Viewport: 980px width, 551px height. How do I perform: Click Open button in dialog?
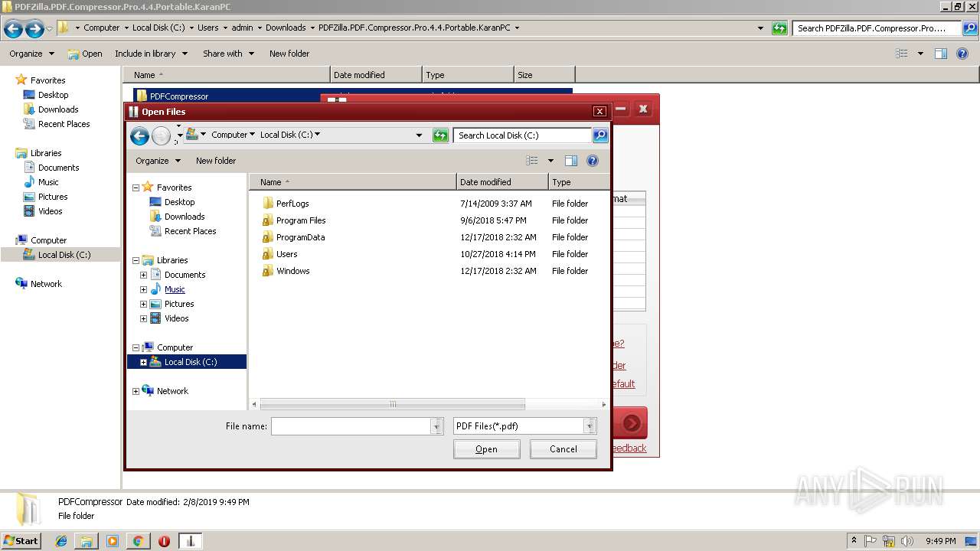pos(487,449)
